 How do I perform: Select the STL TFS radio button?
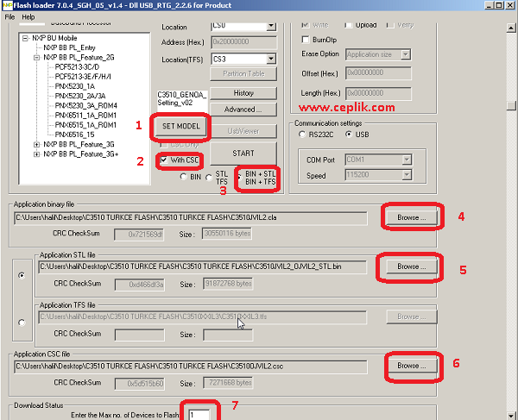point(209,178)
